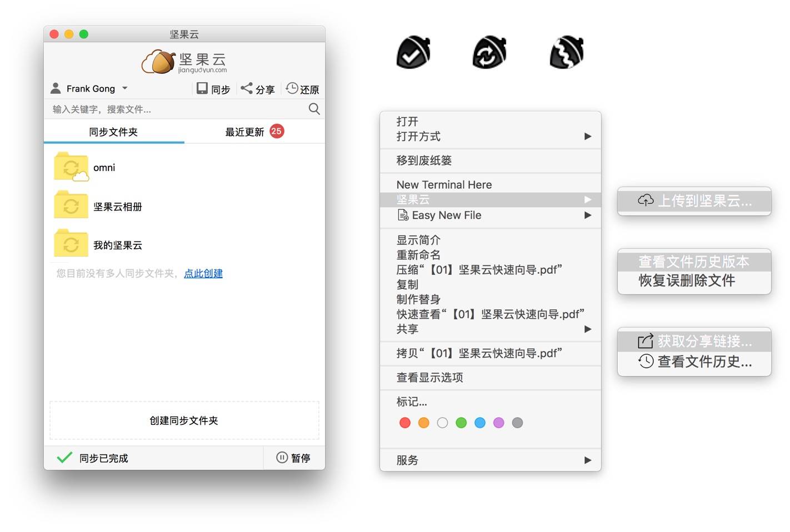790x532 pixels.
Task: Click the 同步已完成 status text
Action: 103,458
